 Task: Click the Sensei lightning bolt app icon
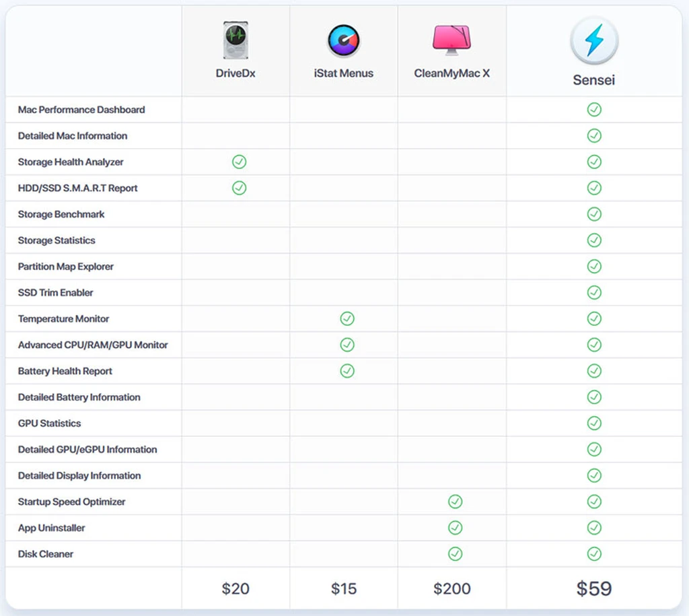594,40
